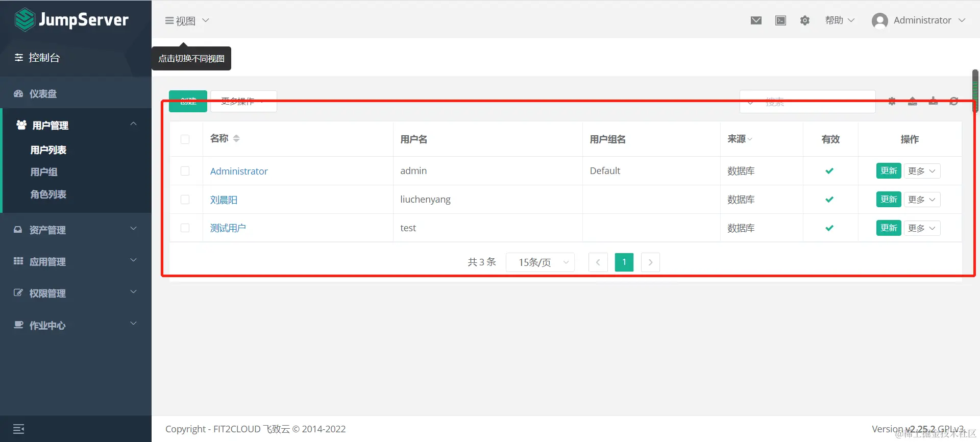Select all users header checkbox
The height and width of the screenshot is (442, 980).
tap(185, 139)
